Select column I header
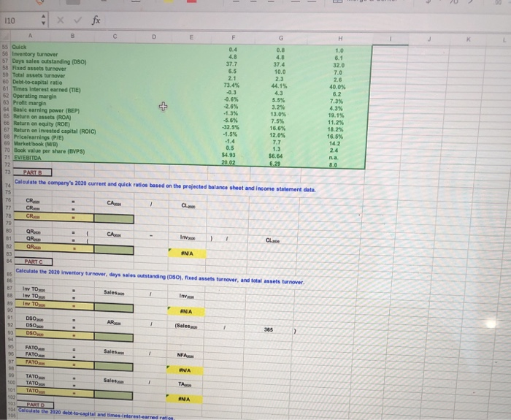 pyautogui.click(x=391, y=39)
